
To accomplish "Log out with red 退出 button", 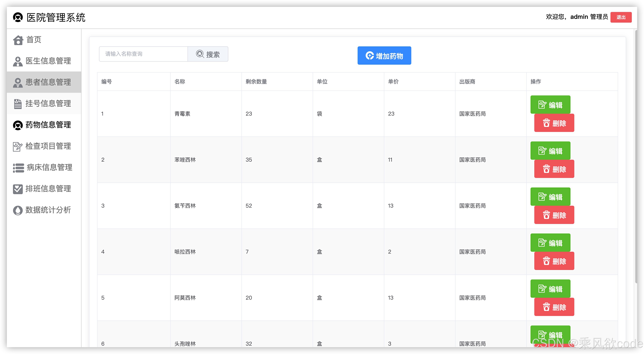I will coord(621,17).
